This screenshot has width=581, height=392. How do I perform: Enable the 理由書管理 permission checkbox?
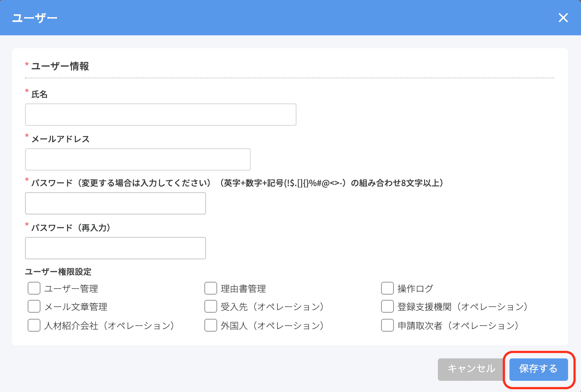tap(210, 288)
